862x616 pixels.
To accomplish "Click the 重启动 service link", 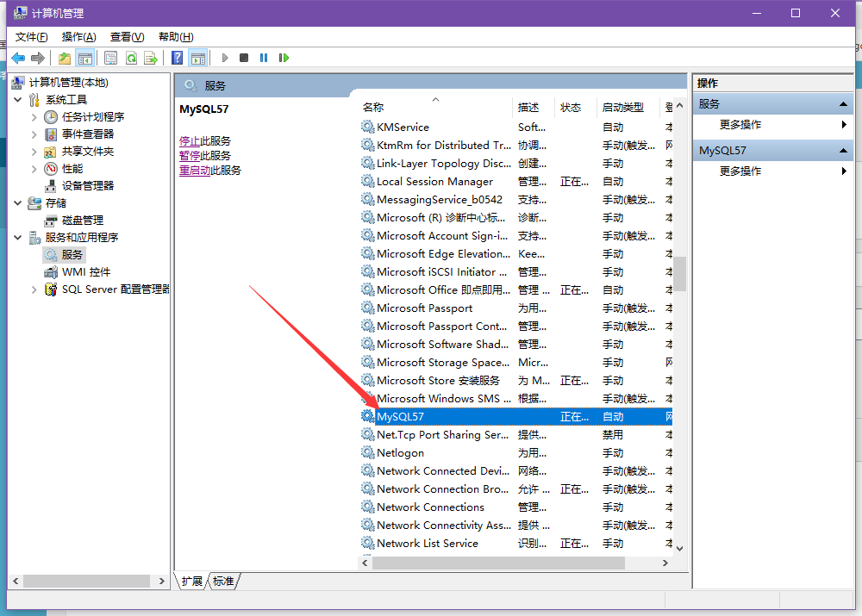I will pyautogui.click(x=195, y=171).
